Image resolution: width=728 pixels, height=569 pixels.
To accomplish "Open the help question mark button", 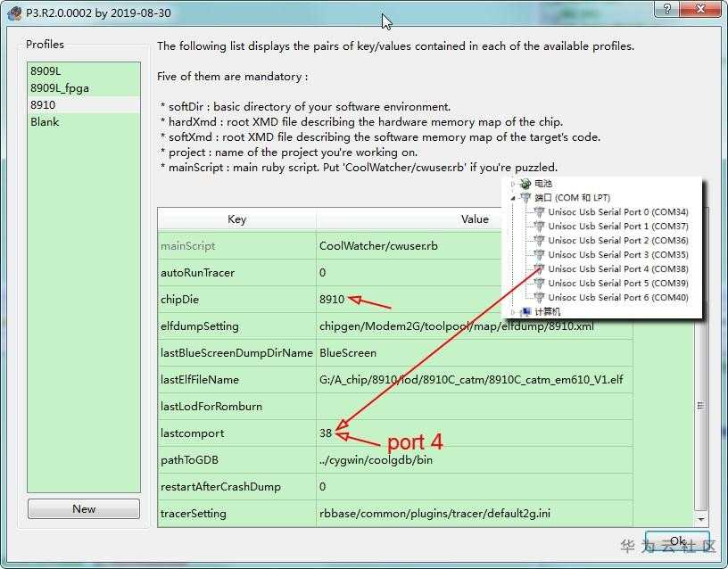I will point(666,9).
